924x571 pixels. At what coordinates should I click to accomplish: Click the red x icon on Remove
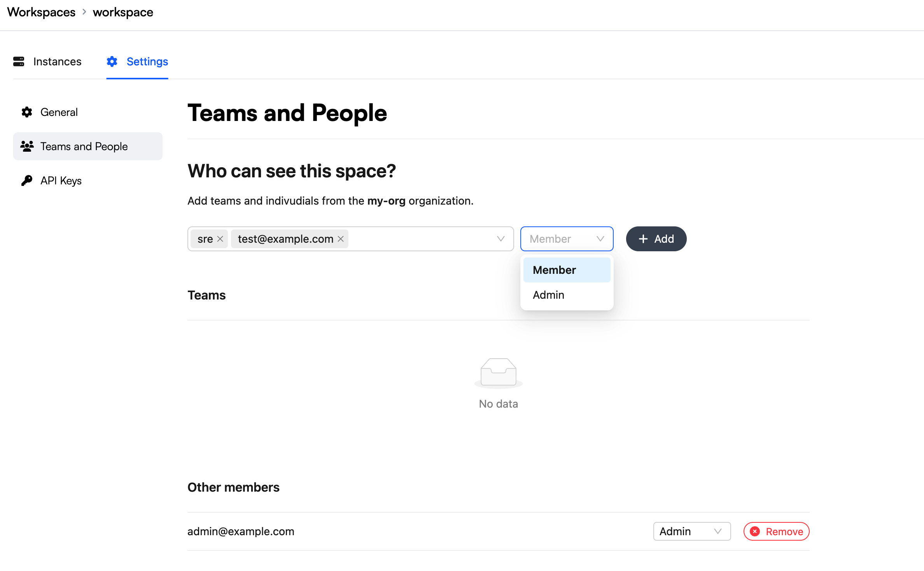tap(755, 531)
